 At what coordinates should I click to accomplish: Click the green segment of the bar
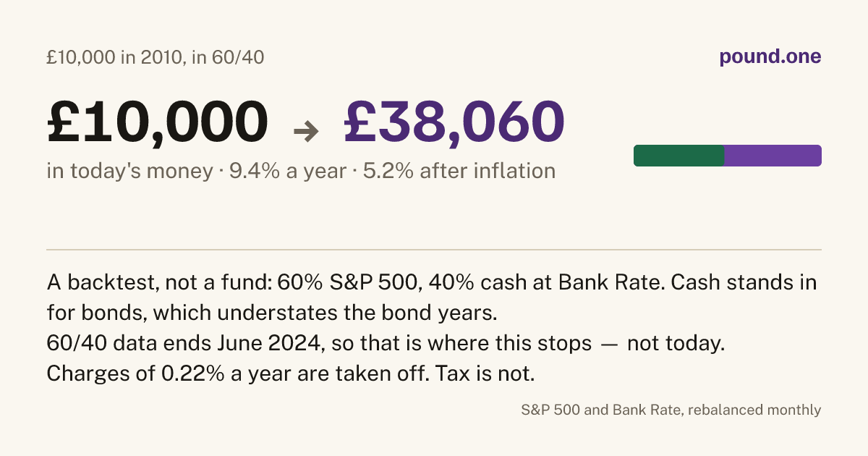(678, 156)
